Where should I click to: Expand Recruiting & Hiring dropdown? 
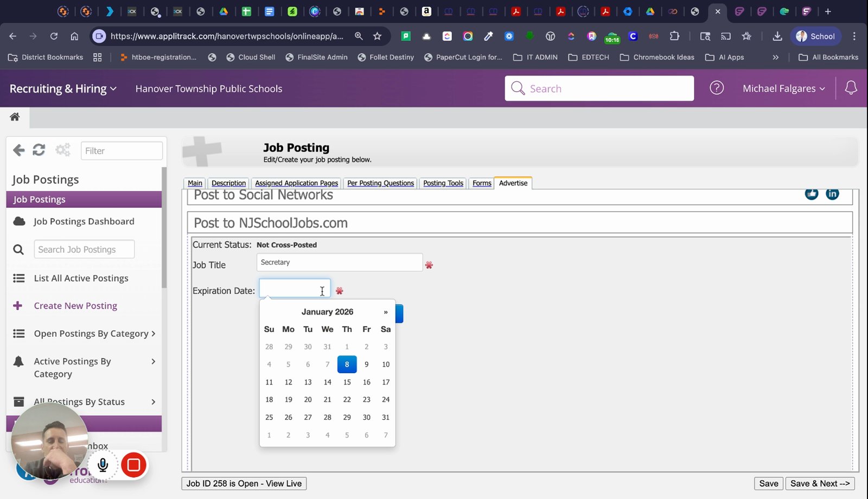(x=63, y=88)
